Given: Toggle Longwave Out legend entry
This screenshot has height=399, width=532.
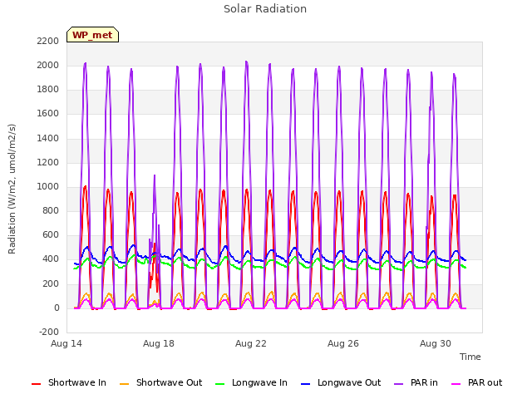Looking at the screenshot, I should pos(341,382).
